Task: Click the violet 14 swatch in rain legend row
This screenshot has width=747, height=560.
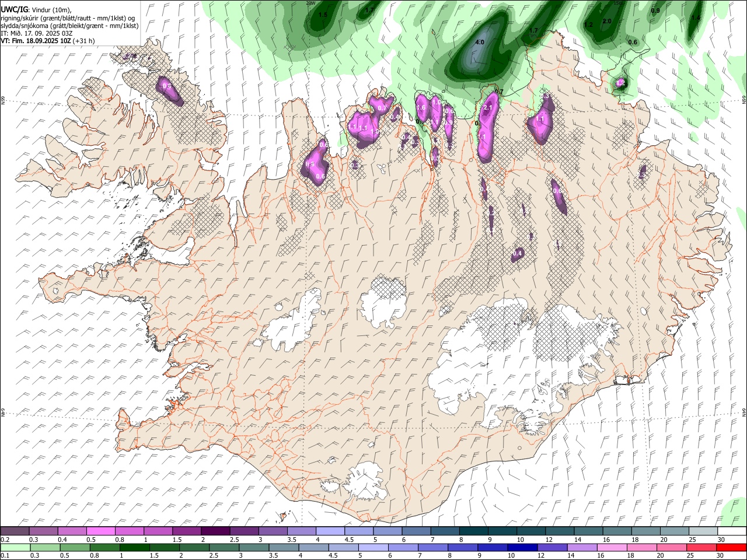Action: (582, 547)
